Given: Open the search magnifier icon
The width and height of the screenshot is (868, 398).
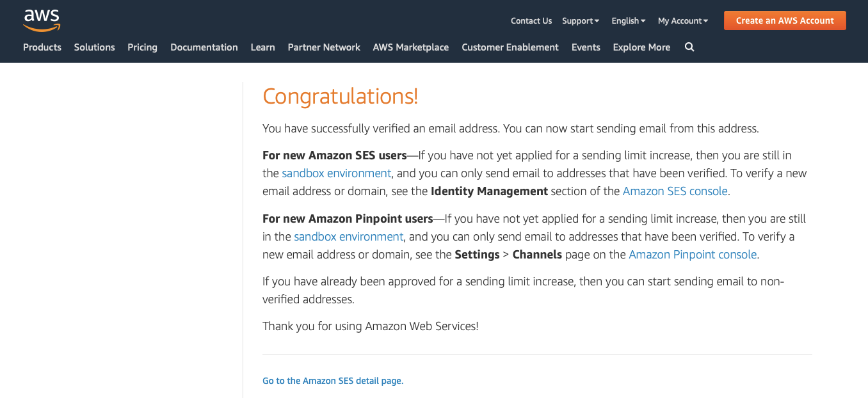Looking at the screenshot, I should 689,47.
